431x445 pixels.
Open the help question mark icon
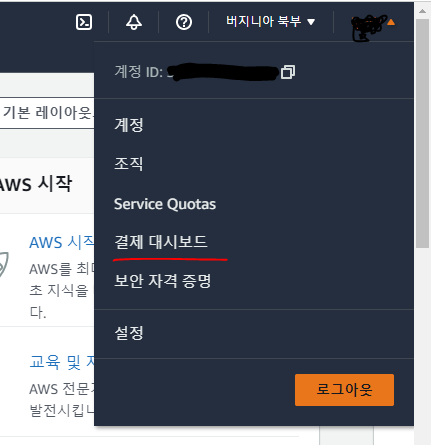click(x=184, y=23)
